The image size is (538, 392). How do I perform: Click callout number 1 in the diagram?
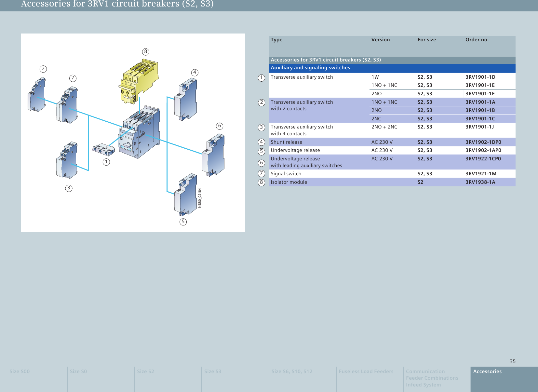point(106,162)
